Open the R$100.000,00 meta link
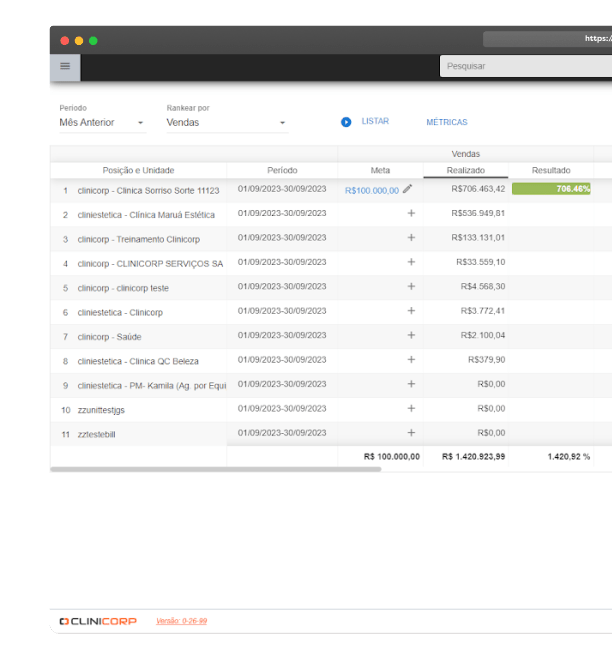The width and height of the screenshot is (612, 658). tap(372, 191)
